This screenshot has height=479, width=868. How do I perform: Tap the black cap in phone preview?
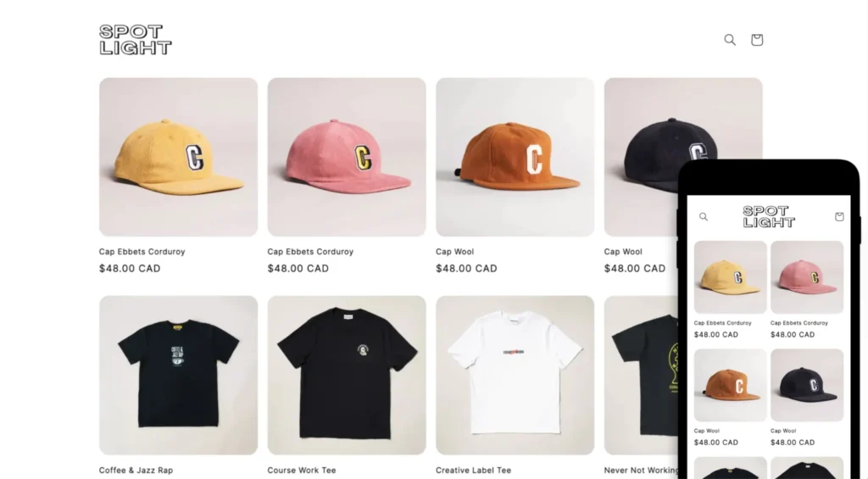point(807,386)
